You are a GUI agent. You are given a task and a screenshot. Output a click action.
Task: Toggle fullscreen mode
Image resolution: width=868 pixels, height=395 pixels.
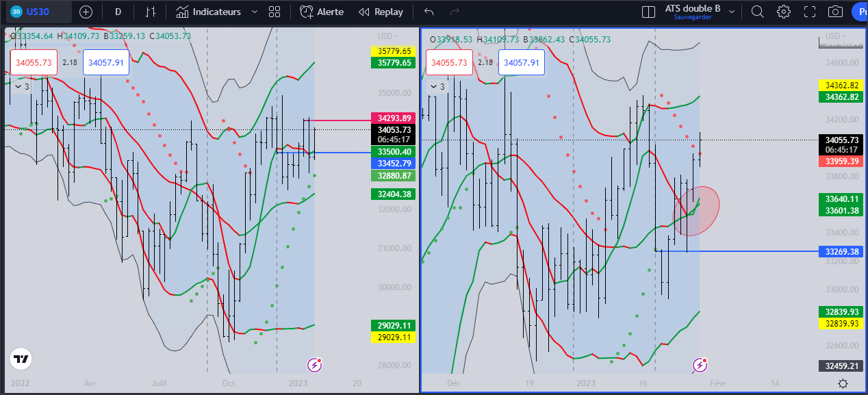pos(810,12)
